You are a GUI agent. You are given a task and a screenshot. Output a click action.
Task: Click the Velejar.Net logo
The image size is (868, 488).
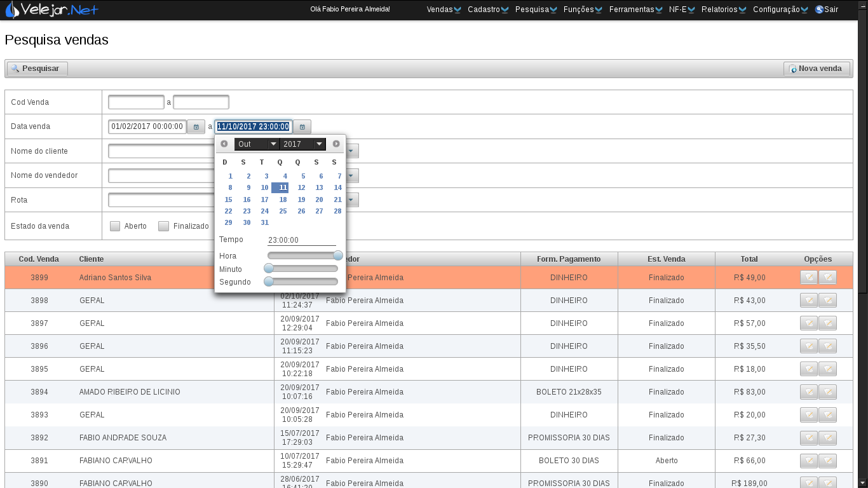tap(52, 10)
